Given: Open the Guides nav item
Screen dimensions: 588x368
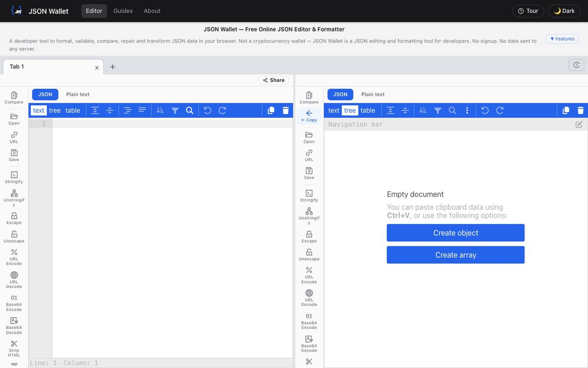Looking at the screenshot, I should click(x=123, y=11).
